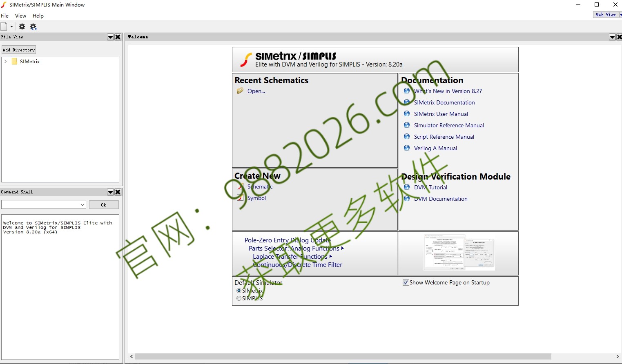
Task: Click globe icon beside Simulator Reference Manual
Action: (x=407, y=125)
